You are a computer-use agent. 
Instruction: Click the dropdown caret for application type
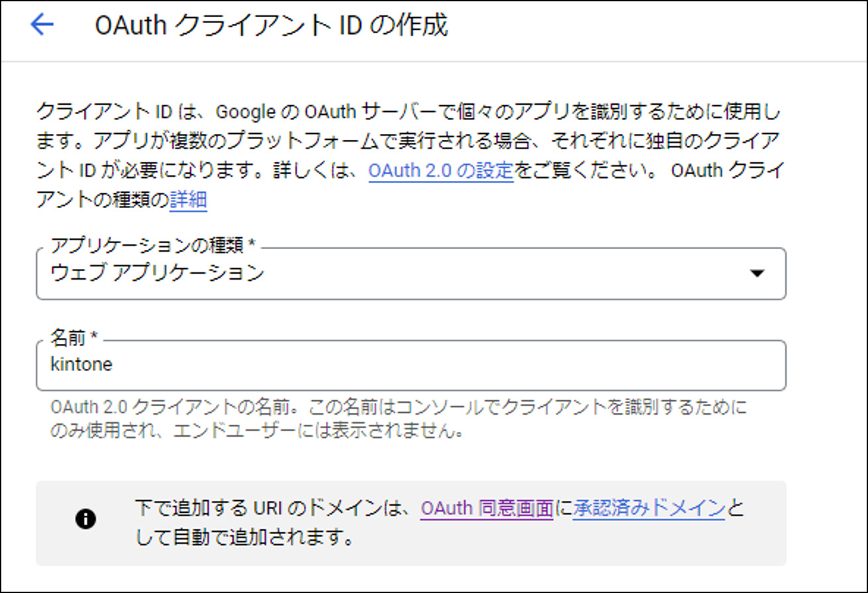[x=757, y=273]
